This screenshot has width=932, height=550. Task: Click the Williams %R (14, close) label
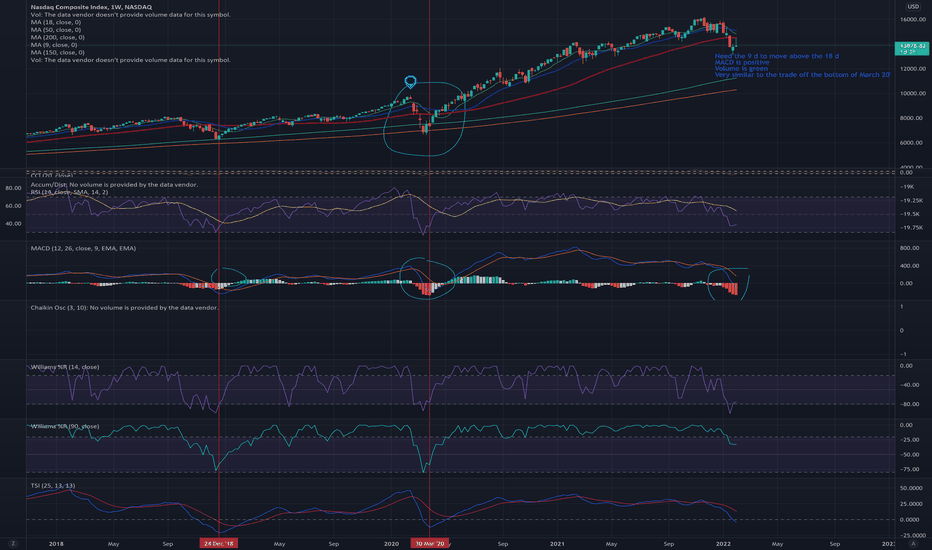point(65,367)
